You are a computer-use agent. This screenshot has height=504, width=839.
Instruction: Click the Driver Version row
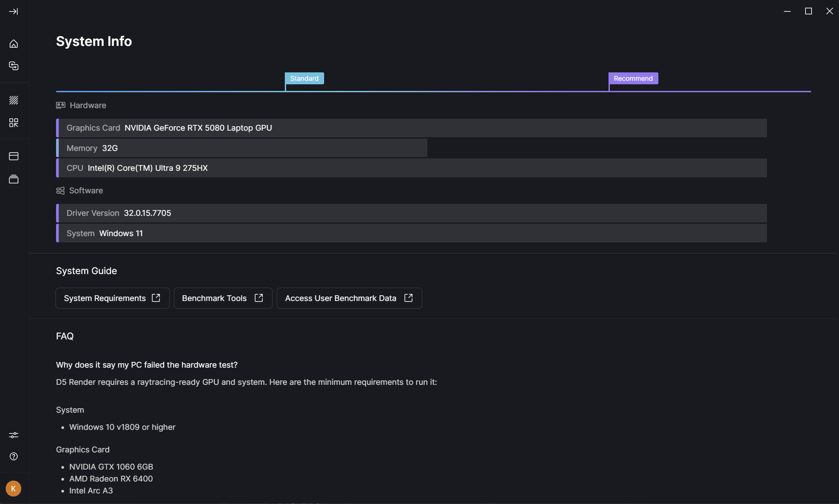click(x=412, y=213)
